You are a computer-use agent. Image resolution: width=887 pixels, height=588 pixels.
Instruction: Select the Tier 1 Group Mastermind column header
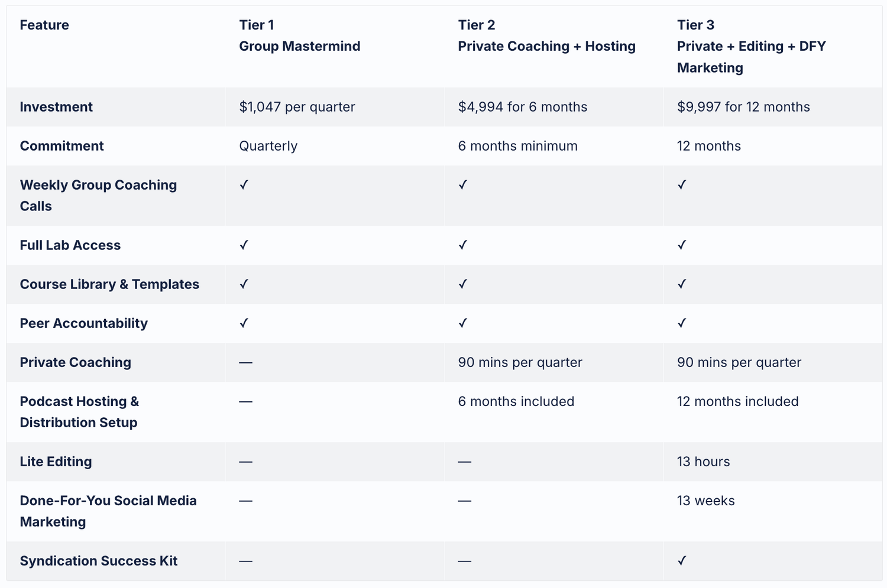299,36
